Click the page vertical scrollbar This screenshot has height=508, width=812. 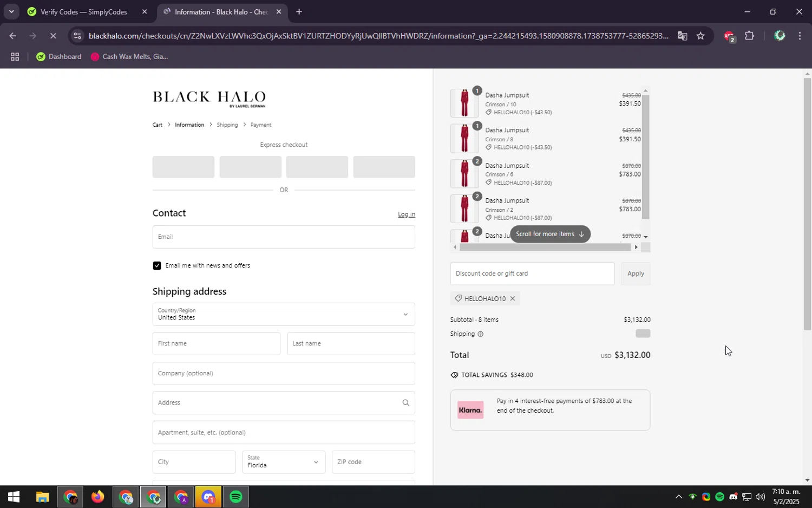[807, 204]
